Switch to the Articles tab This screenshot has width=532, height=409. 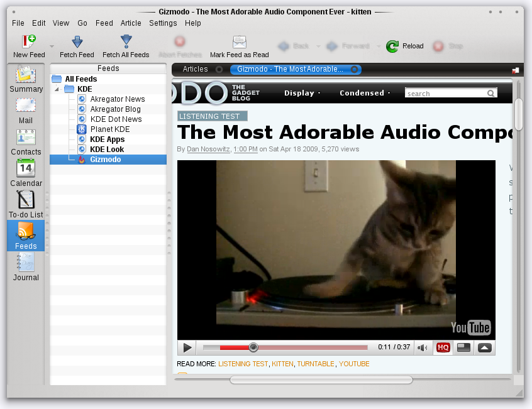pos(195,69)
